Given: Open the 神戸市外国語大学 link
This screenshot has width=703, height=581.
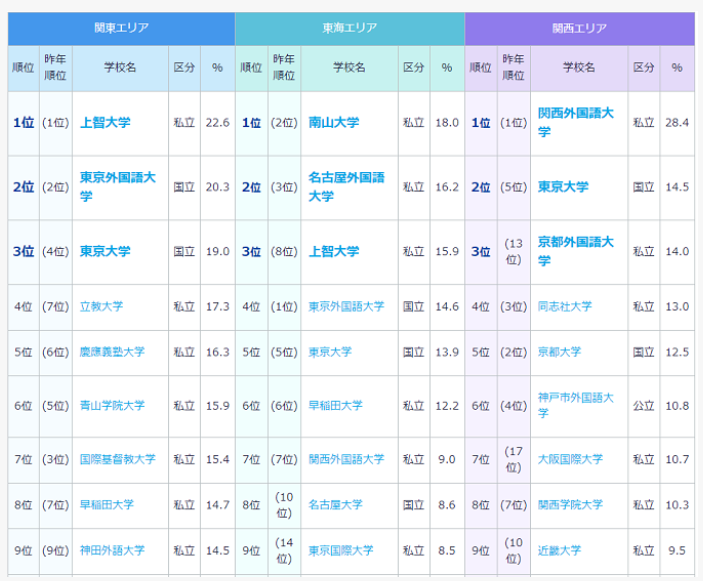Looking at the screenshot, I should [576, 405].
